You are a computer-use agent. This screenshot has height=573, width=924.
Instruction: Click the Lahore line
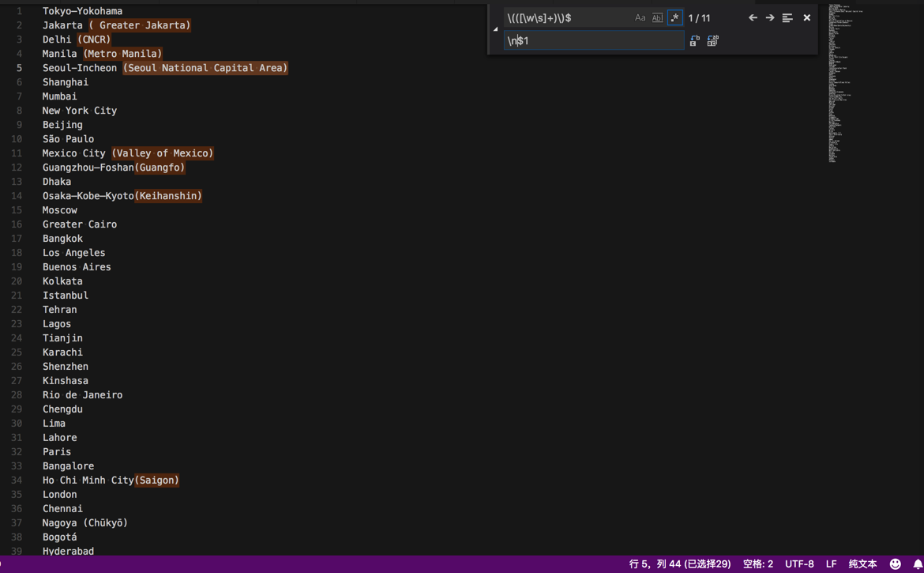(59, 437)
